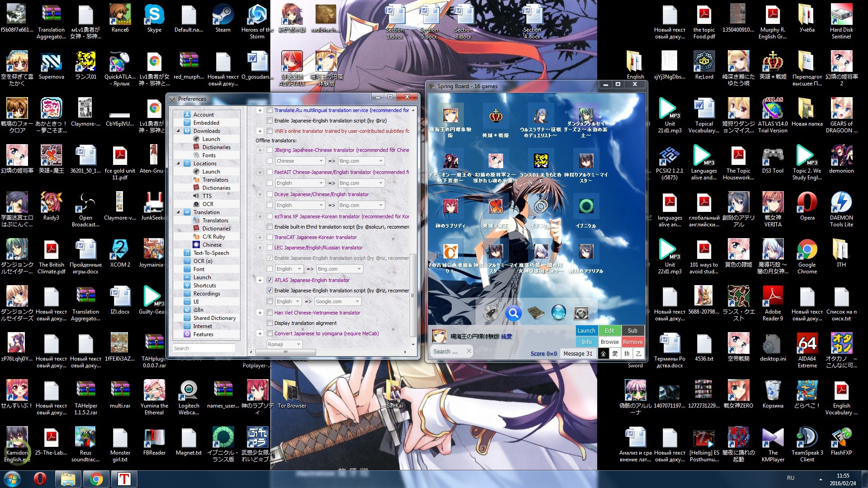
Task: Click the green Edit color button
Action: pos(609,330)
